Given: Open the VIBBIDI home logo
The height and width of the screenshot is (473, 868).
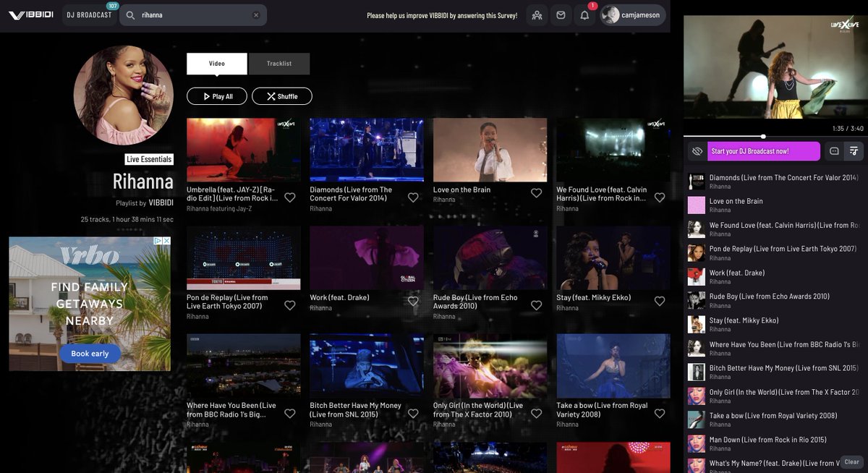Looking at the screenshot, I should coord(30,14).
